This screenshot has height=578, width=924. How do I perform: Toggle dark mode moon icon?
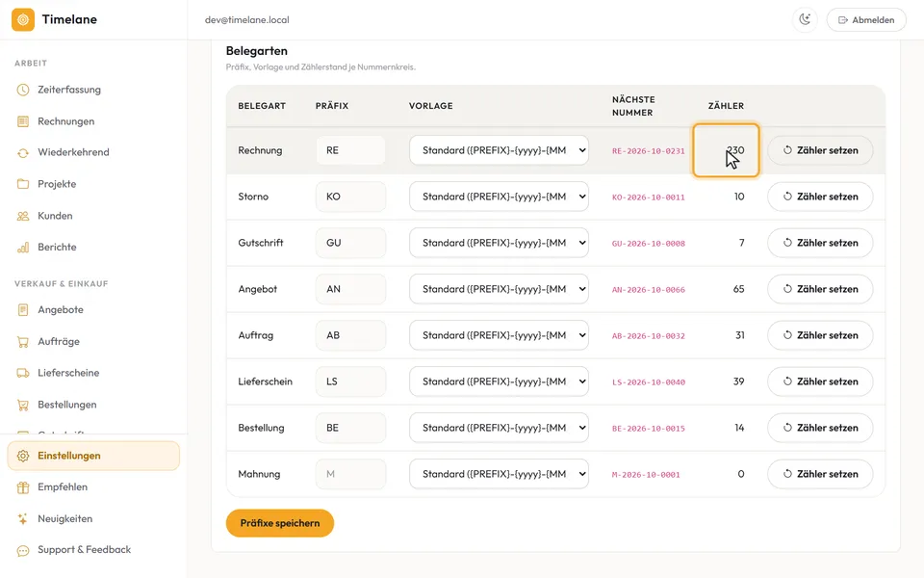coord(805,19)
